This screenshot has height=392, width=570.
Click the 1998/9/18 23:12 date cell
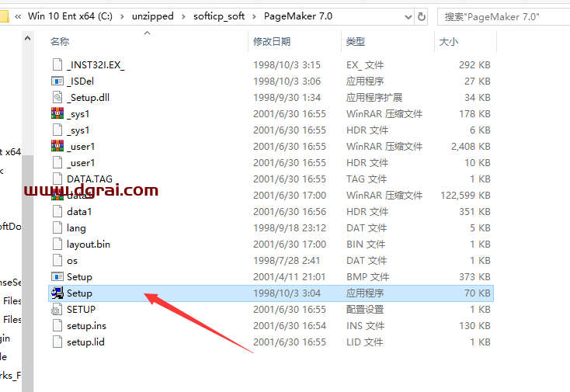point(290,227)
